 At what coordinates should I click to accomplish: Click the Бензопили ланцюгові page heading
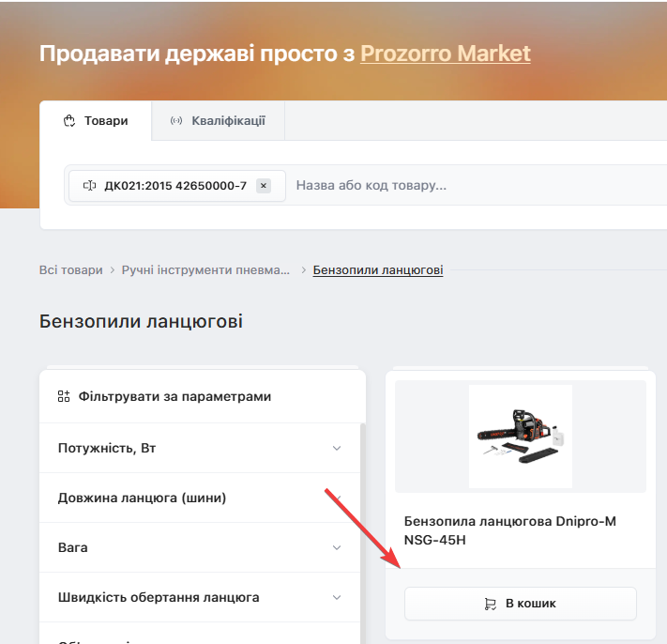141,321
